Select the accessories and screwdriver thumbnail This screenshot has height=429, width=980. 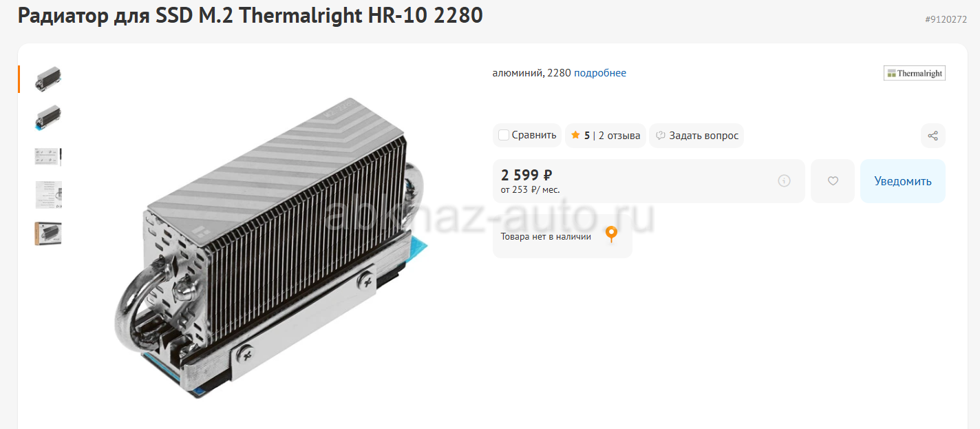[48, 156]
